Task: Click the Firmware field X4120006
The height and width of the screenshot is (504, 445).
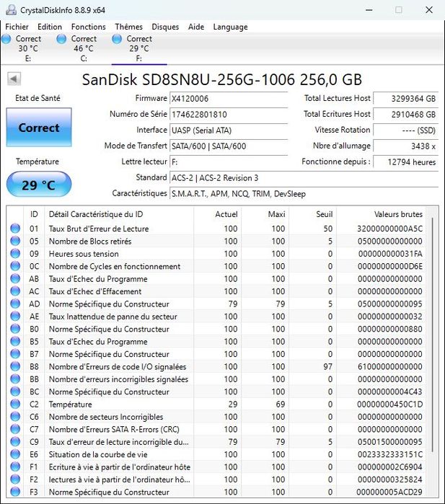Action: (229, 98)
